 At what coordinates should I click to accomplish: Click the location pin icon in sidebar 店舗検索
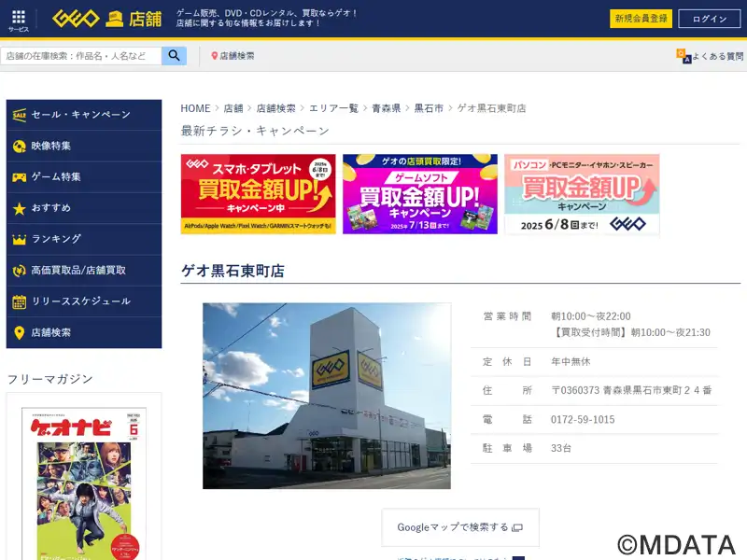pyautogui.click(x=19, y=332)
